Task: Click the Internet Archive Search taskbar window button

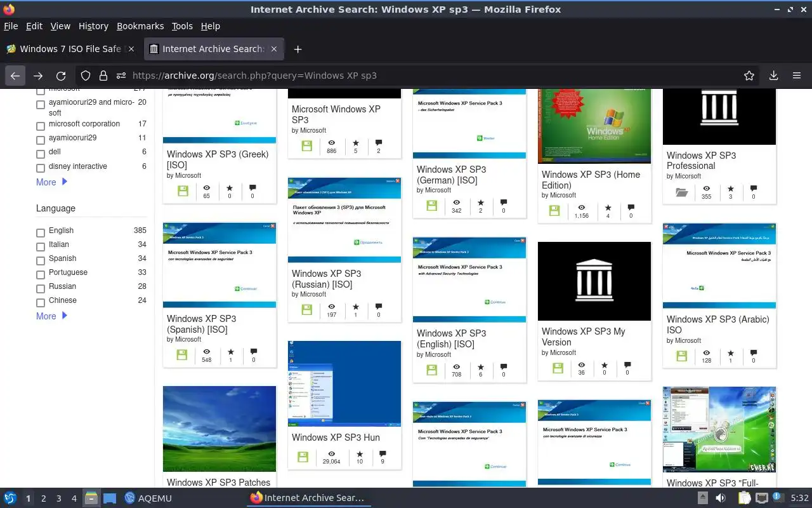Action: (308, 498)
